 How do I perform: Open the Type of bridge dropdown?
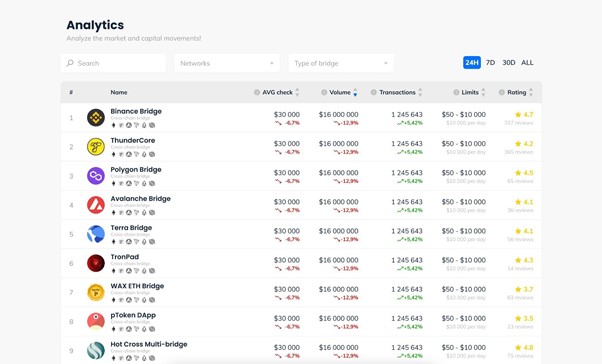[x=341, y=63]
